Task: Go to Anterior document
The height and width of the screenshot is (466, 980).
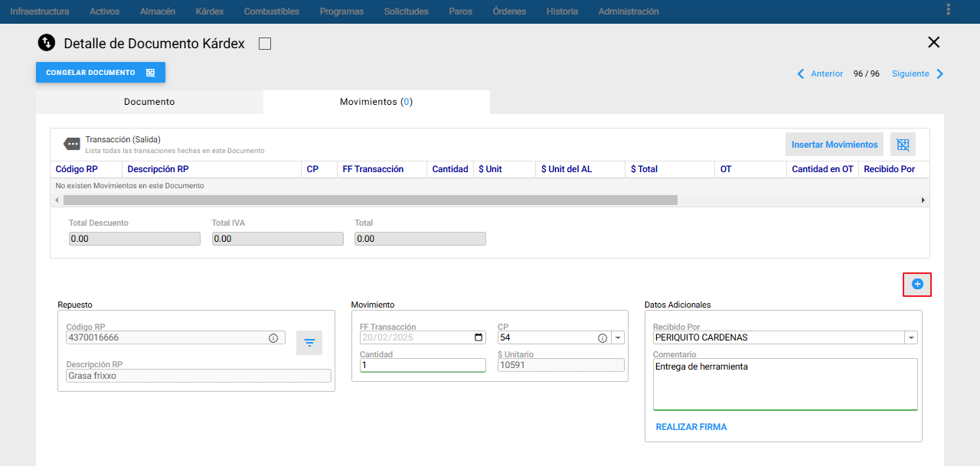Action: pos(827,74)
